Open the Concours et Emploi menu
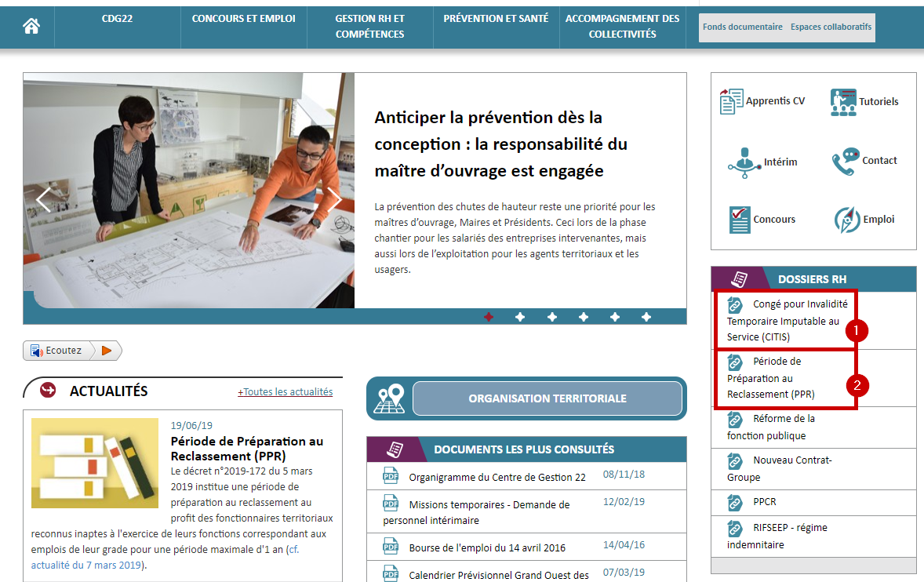The height and width of the screenshot is (582, 924). click(x=243, y=19)
